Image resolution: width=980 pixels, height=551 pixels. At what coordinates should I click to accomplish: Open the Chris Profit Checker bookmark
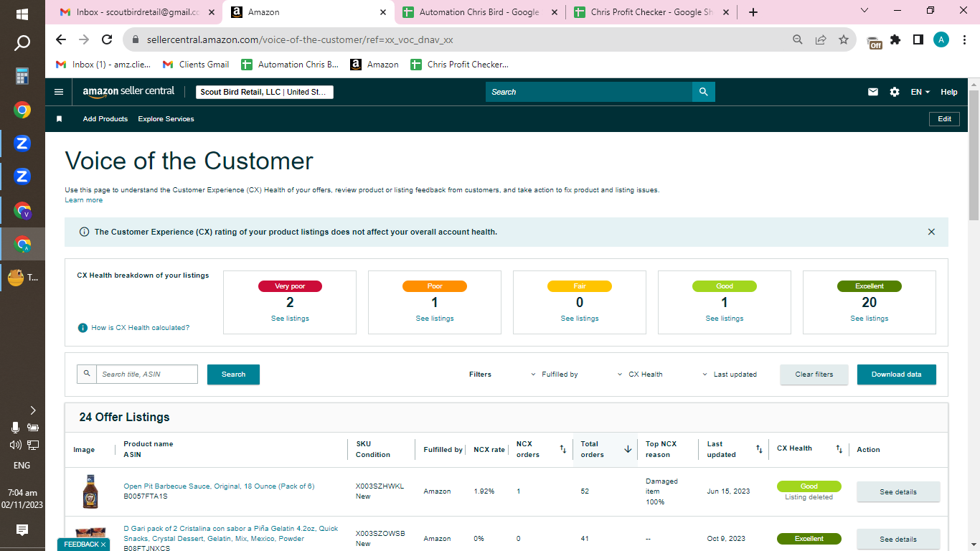460,65
